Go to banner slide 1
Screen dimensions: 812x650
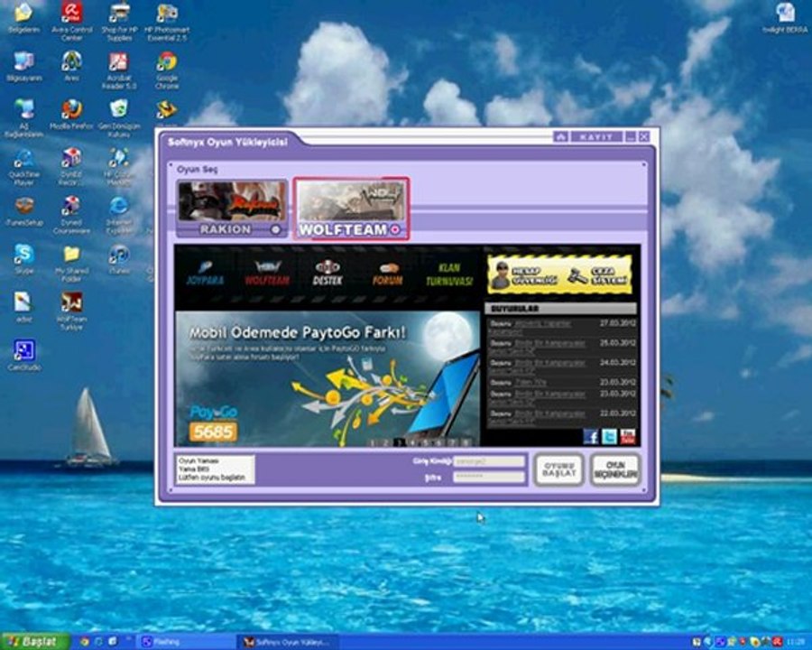[x=373, y=442]
